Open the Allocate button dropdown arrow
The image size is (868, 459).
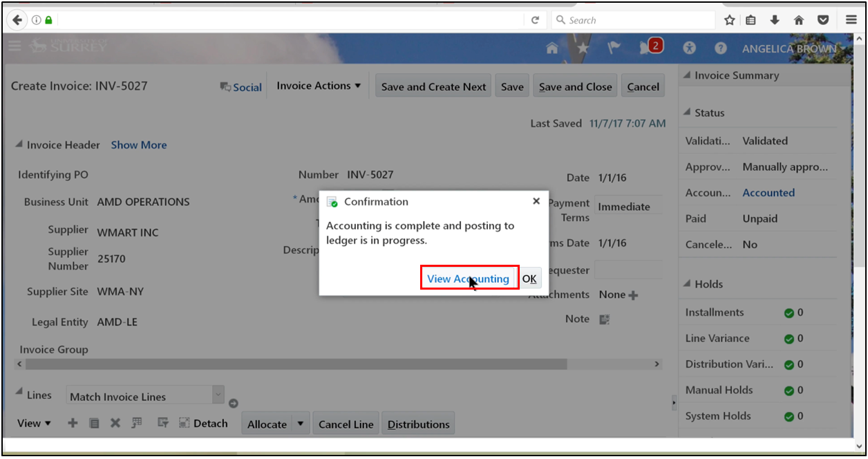[x=301, y=424]
